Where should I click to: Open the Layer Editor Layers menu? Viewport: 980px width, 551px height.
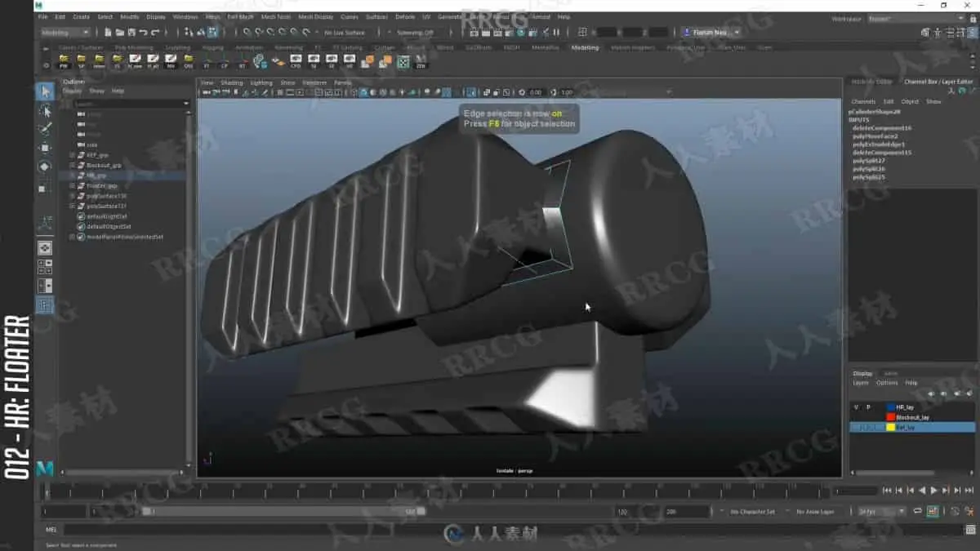pyautogui.click(x=861, y=382)
